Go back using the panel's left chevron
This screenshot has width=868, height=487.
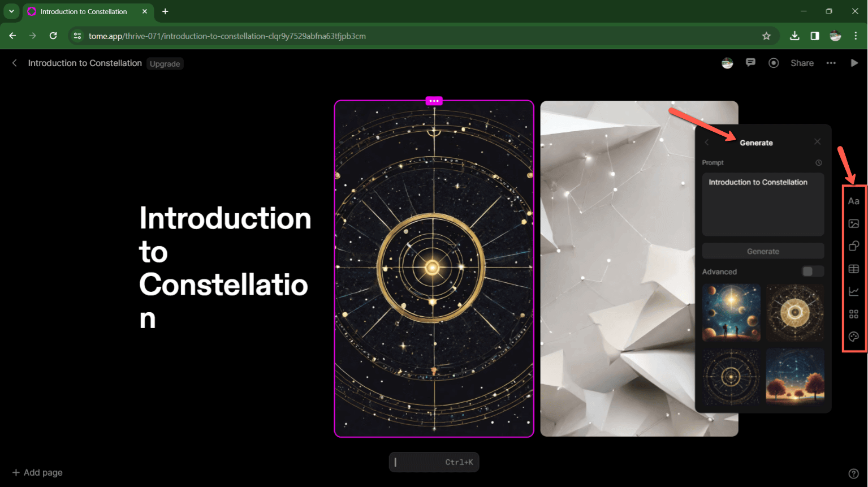[x=706, y=143]
